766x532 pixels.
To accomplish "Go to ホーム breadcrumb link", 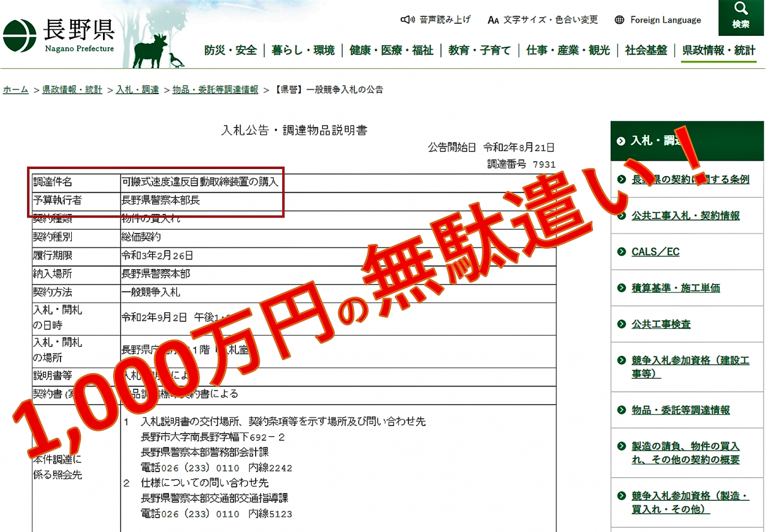I will pos(16,90).
